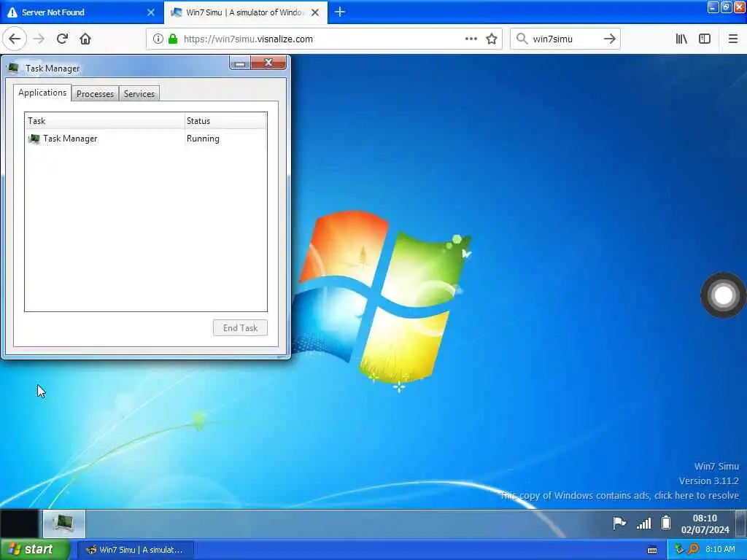This screenshot has height=560, width=747.
Task: Submit the win7simu search with the arrow
Action: tap(610, 39)
